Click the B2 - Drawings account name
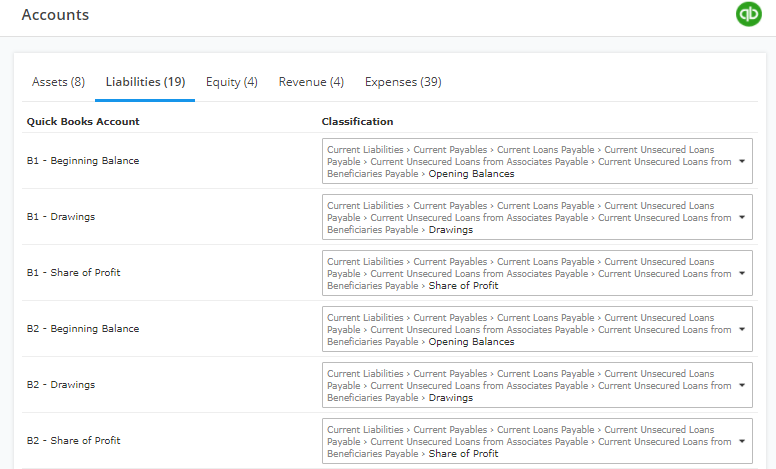776x469 pixels. coord(61,384)
